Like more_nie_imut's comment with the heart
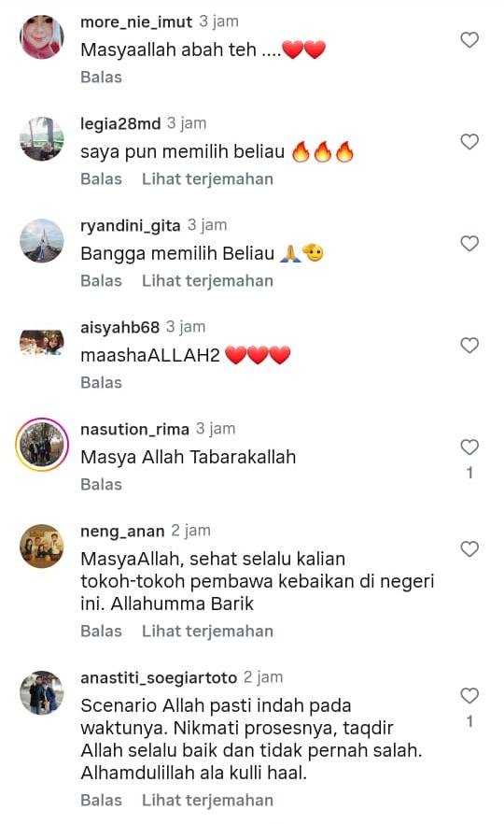504x824 pixels. point(469,40)
